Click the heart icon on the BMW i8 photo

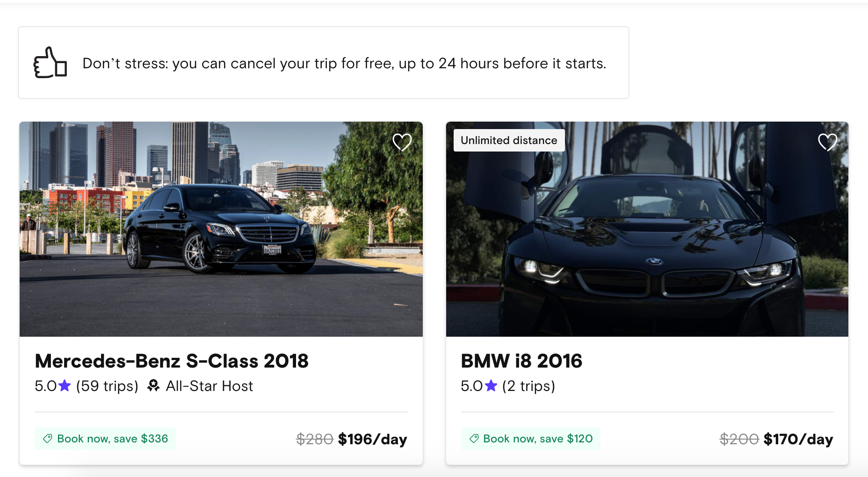tap(827, 143)
